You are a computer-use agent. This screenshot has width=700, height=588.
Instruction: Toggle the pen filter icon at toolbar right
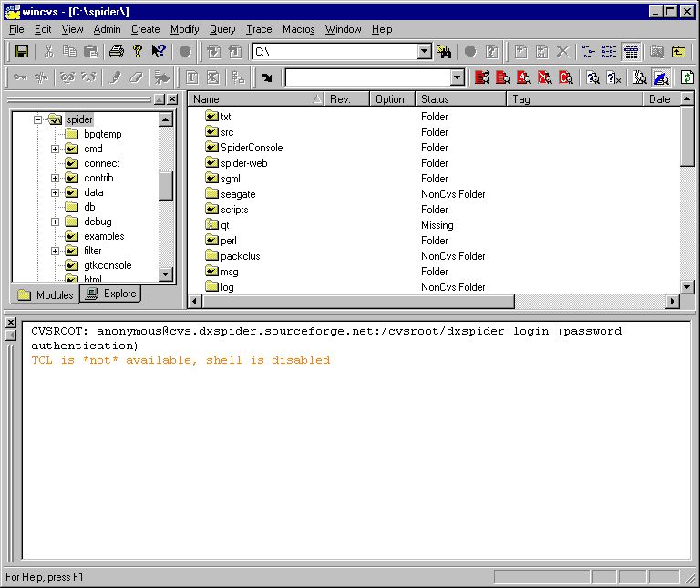(x=662, y=77)
